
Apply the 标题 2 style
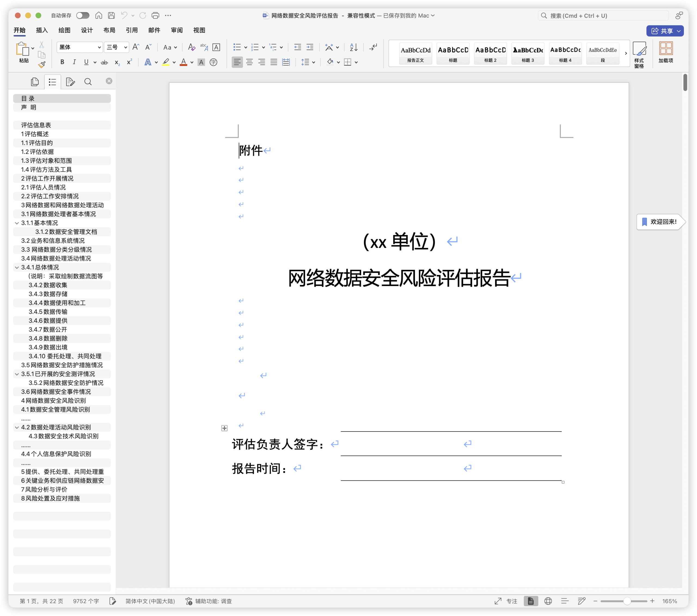click(490, 54)
